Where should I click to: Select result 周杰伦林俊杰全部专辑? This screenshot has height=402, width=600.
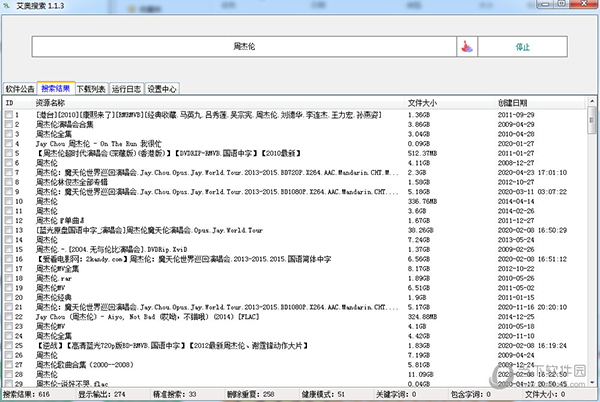(x=72, y=182)
